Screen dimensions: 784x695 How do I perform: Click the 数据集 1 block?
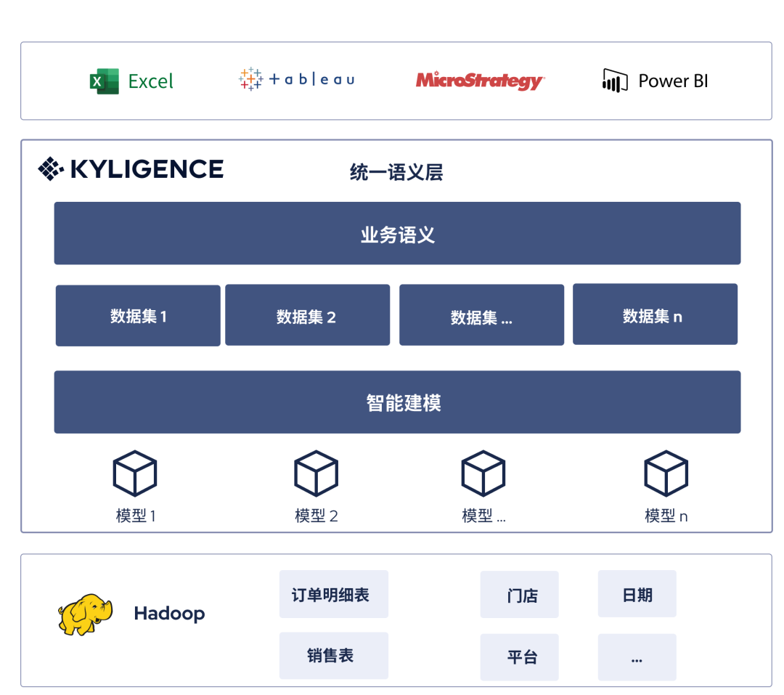(x=138, y=316)
